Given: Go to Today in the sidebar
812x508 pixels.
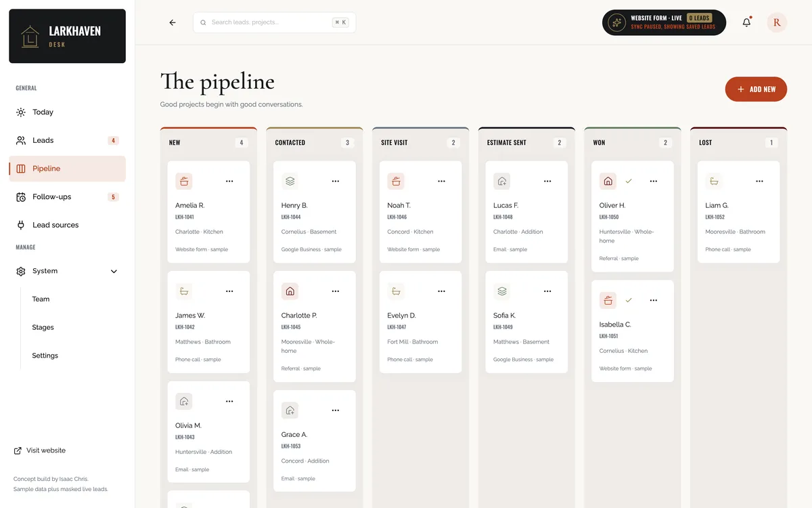Looking at the screenshot, I should pyautogui.click(x=67, y=112).
